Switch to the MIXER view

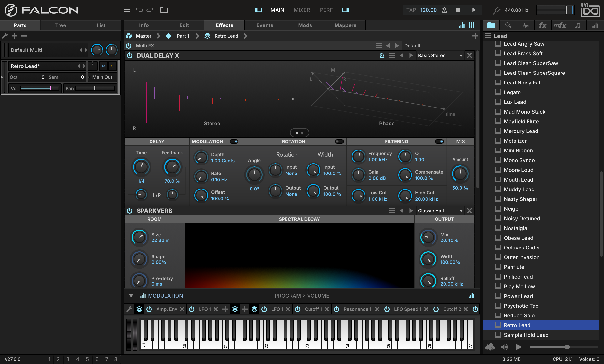point(302,10)
